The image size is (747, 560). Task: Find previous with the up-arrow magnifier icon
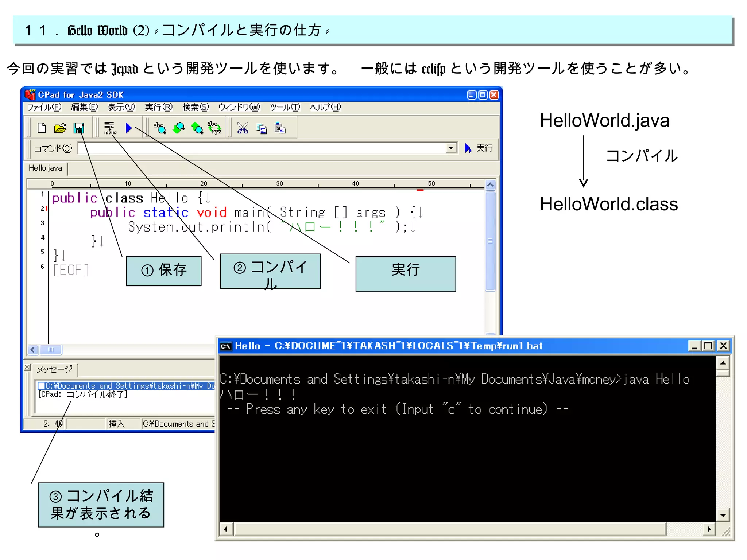click(x=197, y=128)
